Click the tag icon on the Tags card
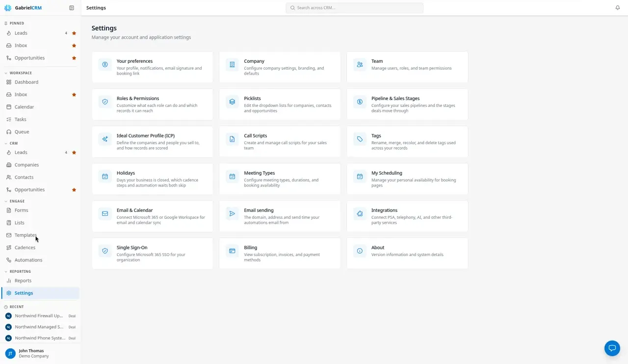Viewport: 628px width, 364px height. pyautogui.click(x=360, y=139)
